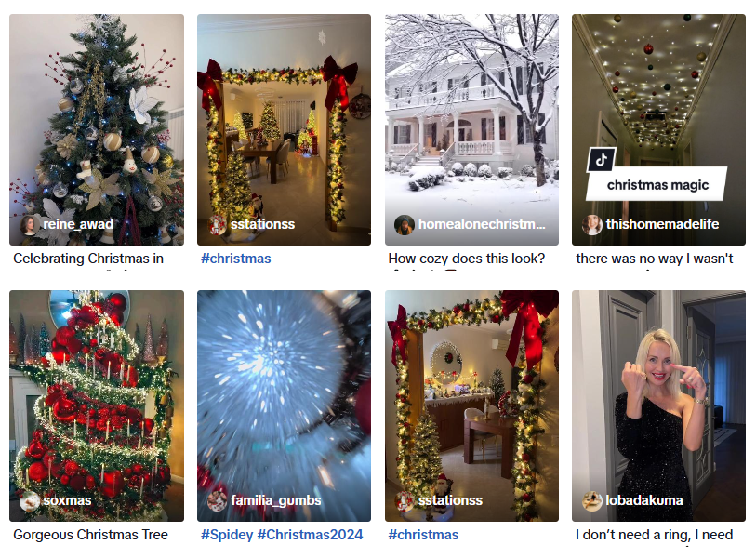The height and width of the screenshot is (558, 756).
Task: Open the #Spidey hashtag link
Action: 227,535
